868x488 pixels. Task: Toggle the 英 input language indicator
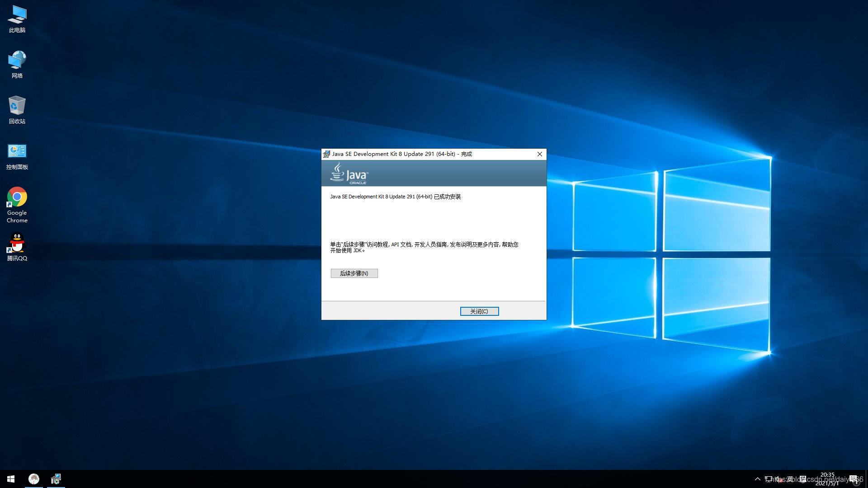[x=790, y=479]
